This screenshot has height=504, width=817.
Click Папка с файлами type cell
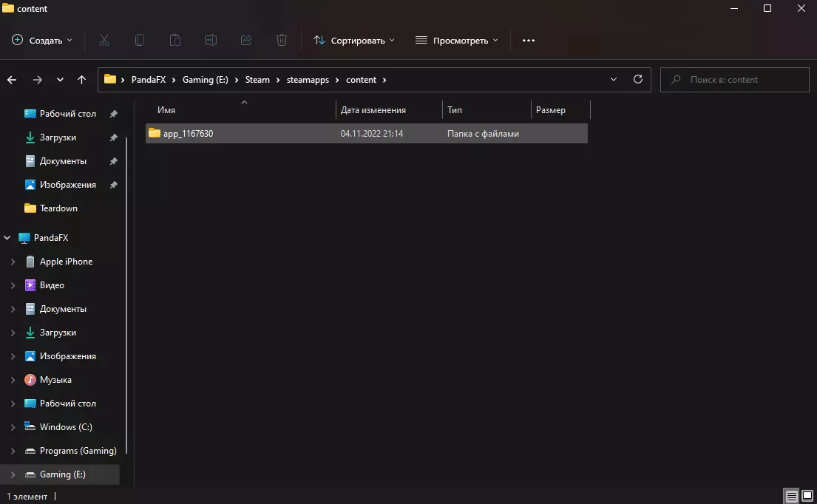(483, 134)
